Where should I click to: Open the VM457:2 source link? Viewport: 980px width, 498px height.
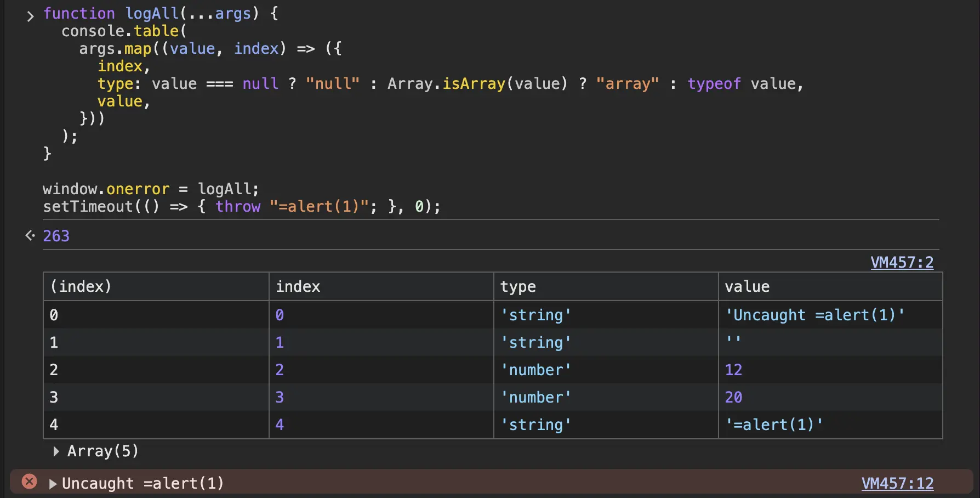[x=902, y=262]
